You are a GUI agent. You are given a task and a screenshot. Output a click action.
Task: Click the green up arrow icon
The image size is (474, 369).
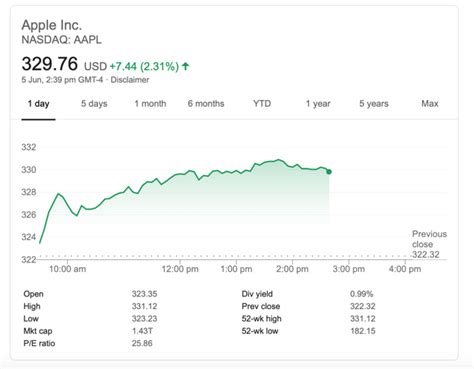(x=186, y=66)
